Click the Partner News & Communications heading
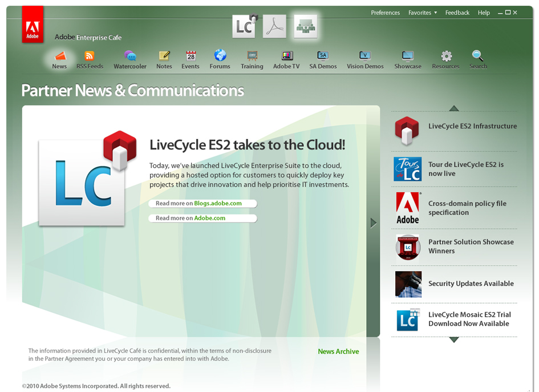The image size is (539, 392). pos(133,90)
